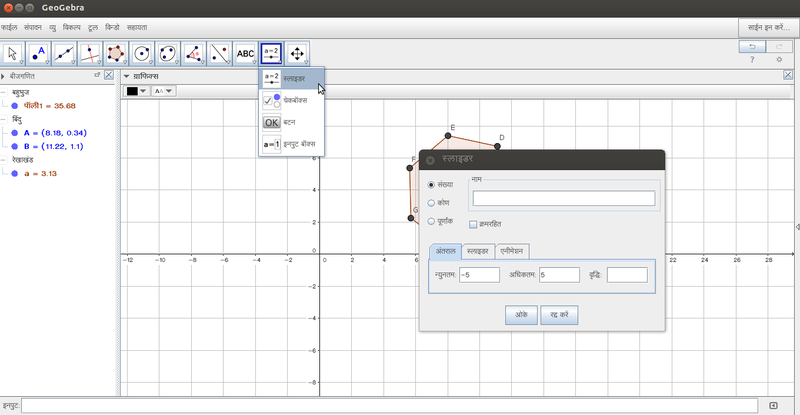Open the help question mark icon
The width and height of the screenshot is (800, 415).
[752, 60]
